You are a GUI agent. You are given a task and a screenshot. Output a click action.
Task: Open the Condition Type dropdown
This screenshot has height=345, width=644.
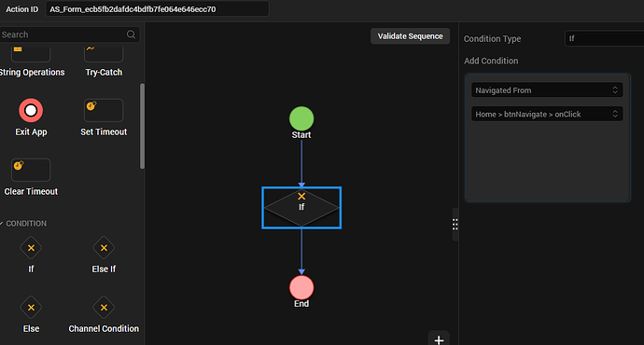604,38
